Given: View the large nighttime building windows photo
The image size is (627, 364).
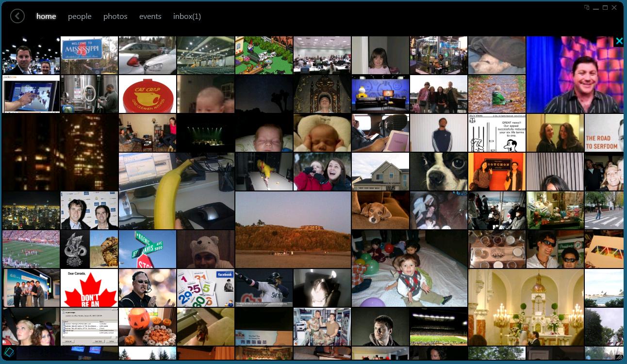Looking at the screenshot, I should click(x=60, y=152).
